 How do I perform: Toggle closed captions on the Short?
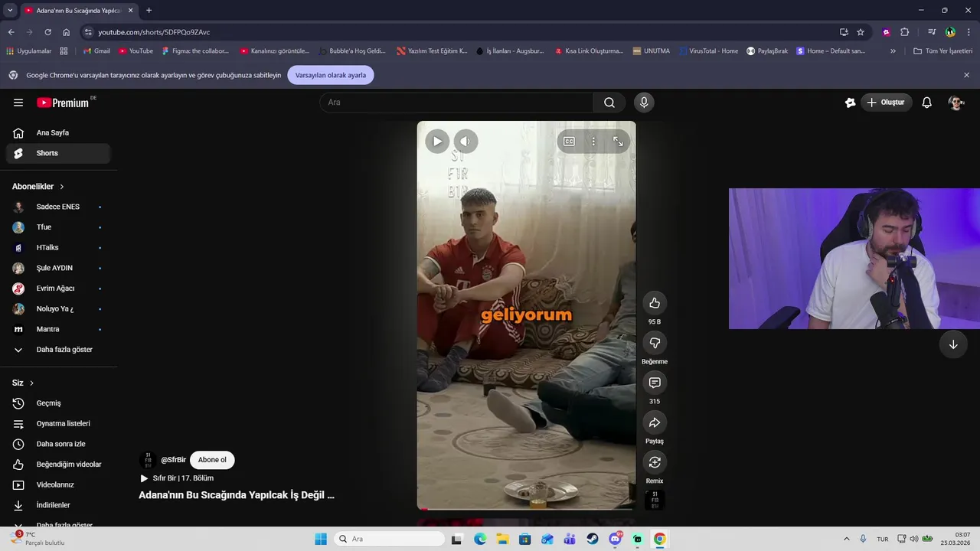point(569,142)
